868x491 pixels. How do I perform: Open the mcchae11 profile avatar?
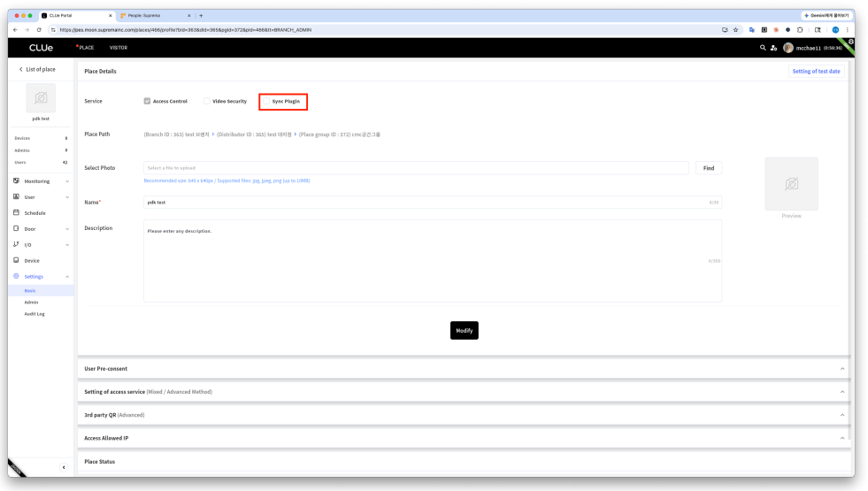click(788, 48)
